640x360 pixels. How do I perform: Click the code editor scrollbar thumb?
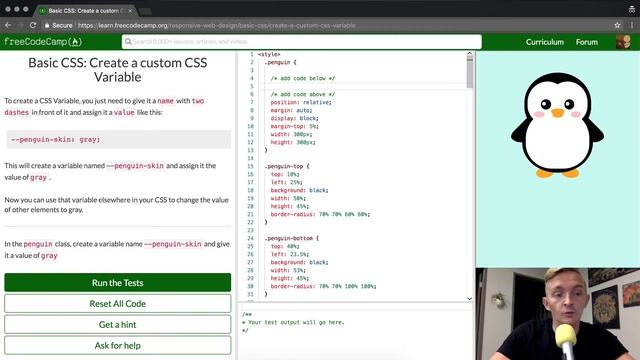470,72
